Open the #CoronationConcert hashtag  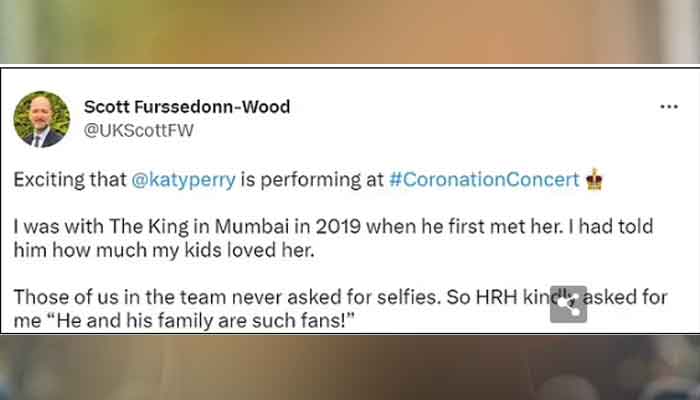click(x=484, y=180)
